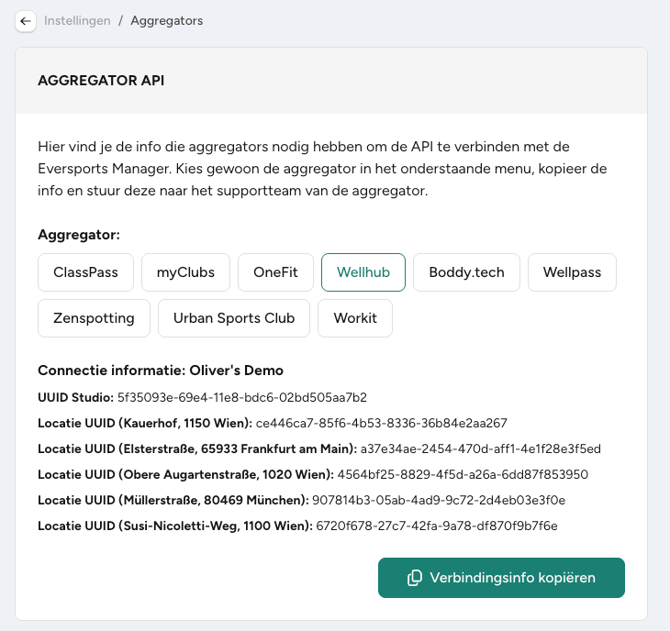Click the Verbindingsinfo kopiëren button

click(501, 578)
